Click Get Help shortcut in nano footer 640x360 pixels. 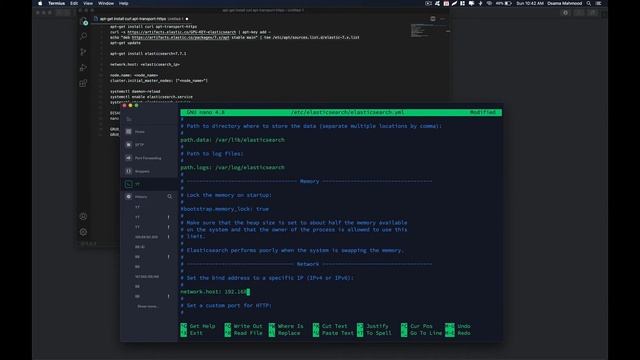(x=198, y=326)
